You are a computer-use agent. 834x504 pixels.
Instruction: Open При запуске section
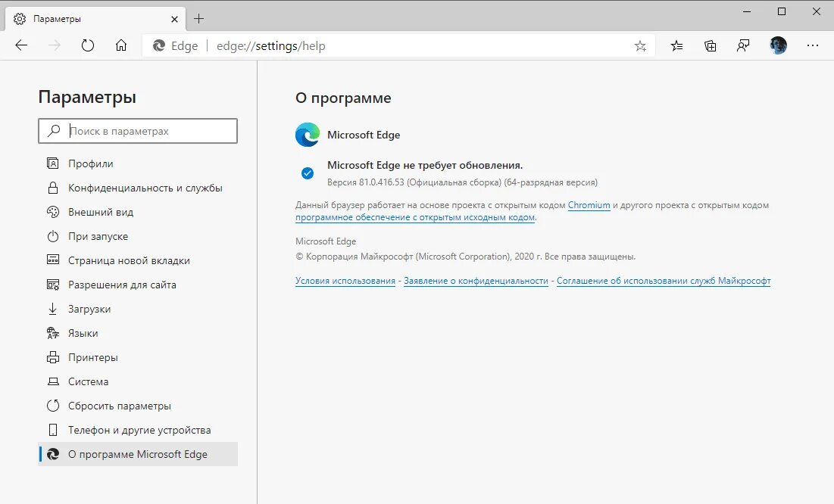pos(138,237)
